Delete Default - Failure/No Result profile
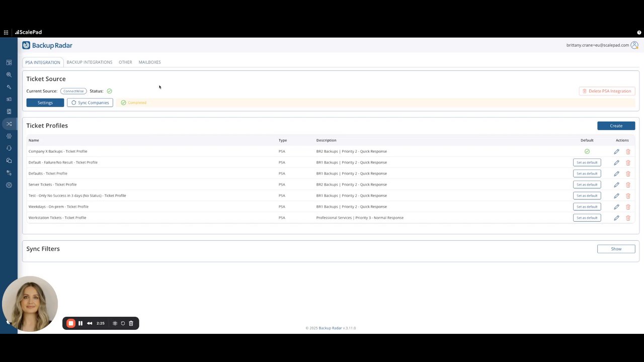Viewport: 644px width, 362px height. tap(628, 162)
